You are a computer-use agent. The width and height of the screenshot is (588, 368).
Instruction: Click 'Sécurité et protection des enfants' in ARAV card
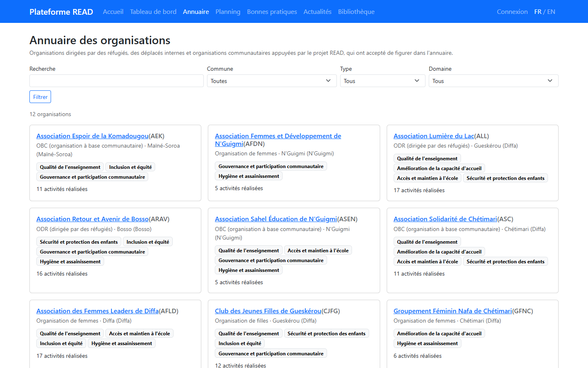[x=79, y=242]
